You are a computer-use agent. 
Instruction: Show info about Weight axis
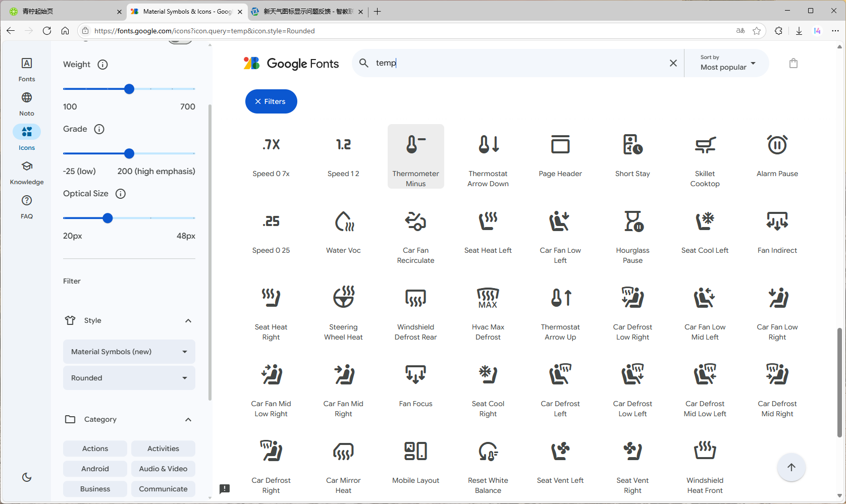pos(102,65)
